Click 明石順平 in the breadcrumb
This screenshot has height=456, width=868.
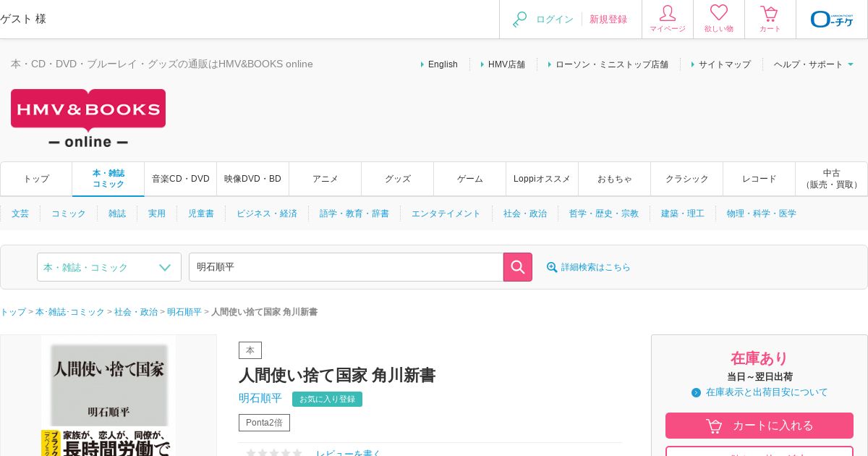pyautogui.click(x=184, y=312)
